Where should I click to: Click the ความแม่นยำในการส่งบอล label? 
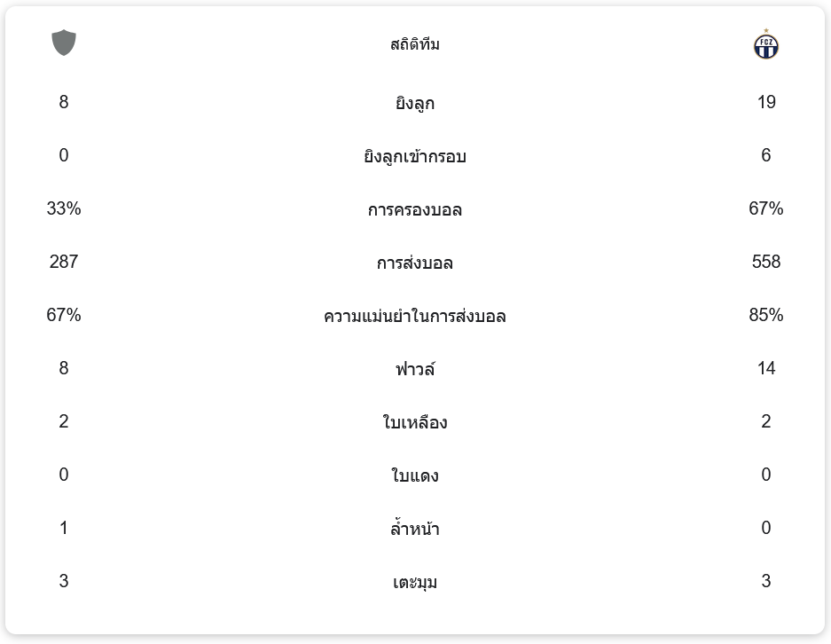[415, 317]
